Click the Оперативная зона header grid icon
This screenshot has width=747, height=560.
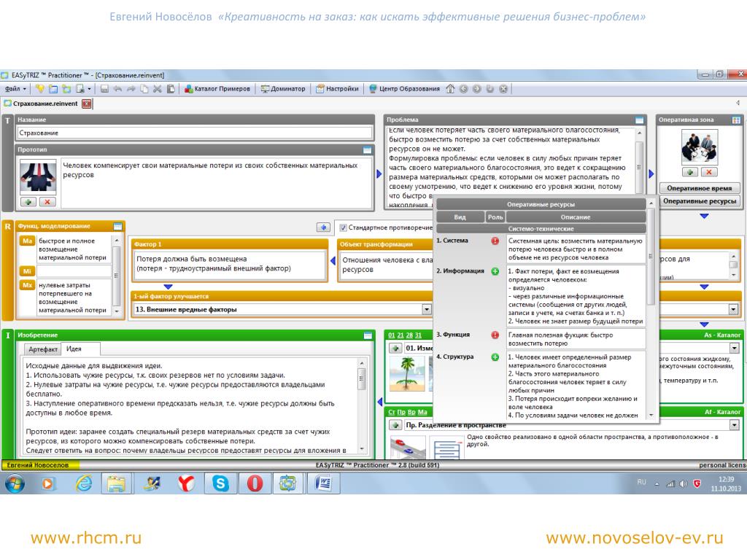736,120
